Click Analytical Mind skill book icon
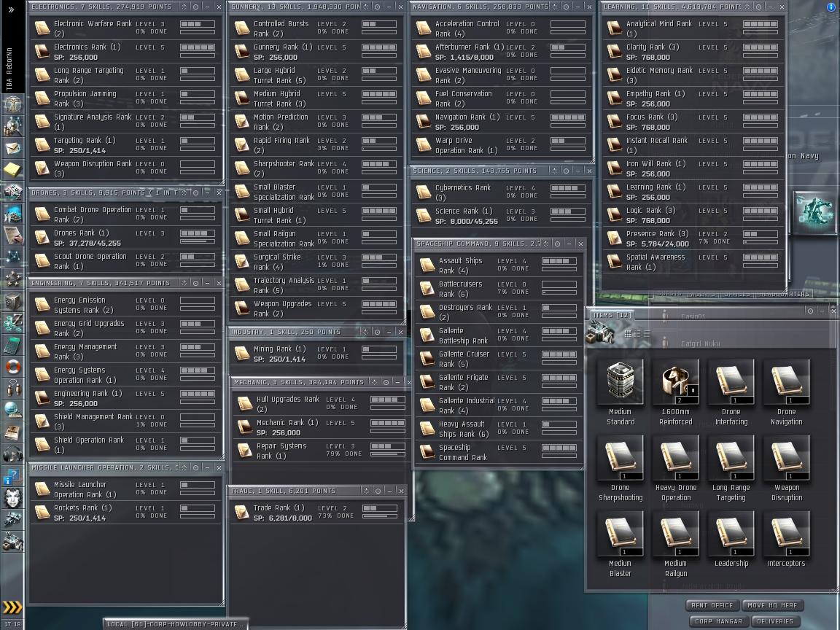This screenshot has height=630, width=840. [x=615, y=28]
